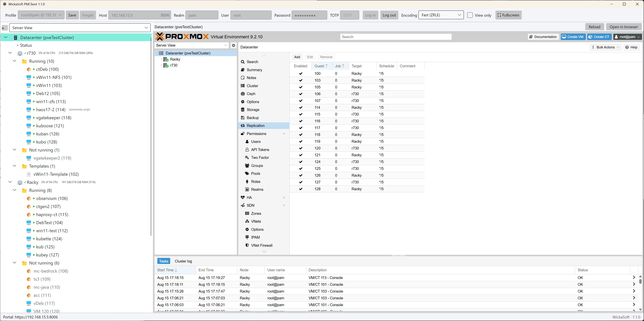
Task: Click the Realms address book icon
Action: click(247, 190)
